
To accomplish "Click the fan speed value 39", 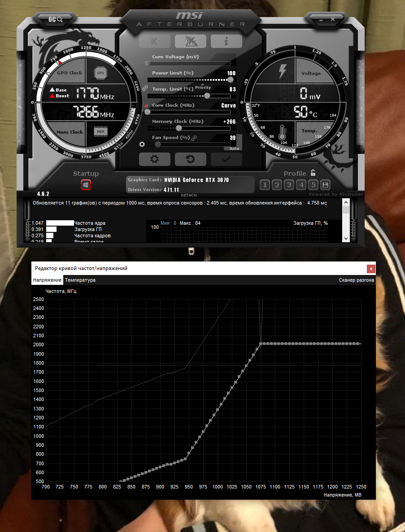I will tap(233, 138).
